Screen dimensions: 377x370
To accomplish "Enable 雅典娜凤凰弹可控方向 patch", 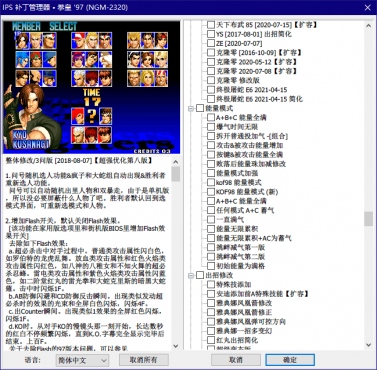I will click(x=211, y=322).
